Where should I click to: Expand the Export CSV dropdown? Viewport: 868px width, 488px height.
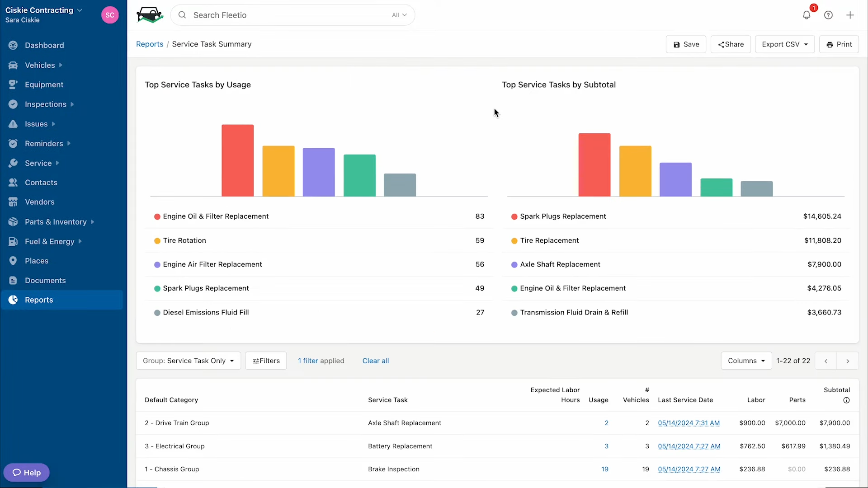click(785, 44)
